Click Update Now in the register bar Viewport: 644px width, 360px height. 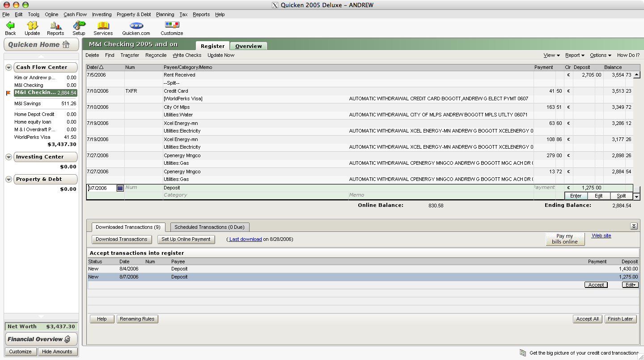(221, 55)
